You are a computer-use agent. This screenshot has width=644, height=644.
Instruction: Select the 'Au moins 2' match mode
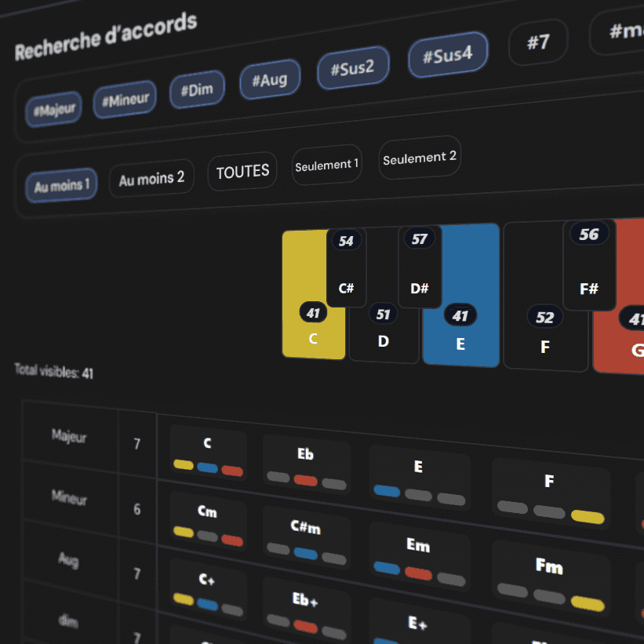[x=151, y=179]
